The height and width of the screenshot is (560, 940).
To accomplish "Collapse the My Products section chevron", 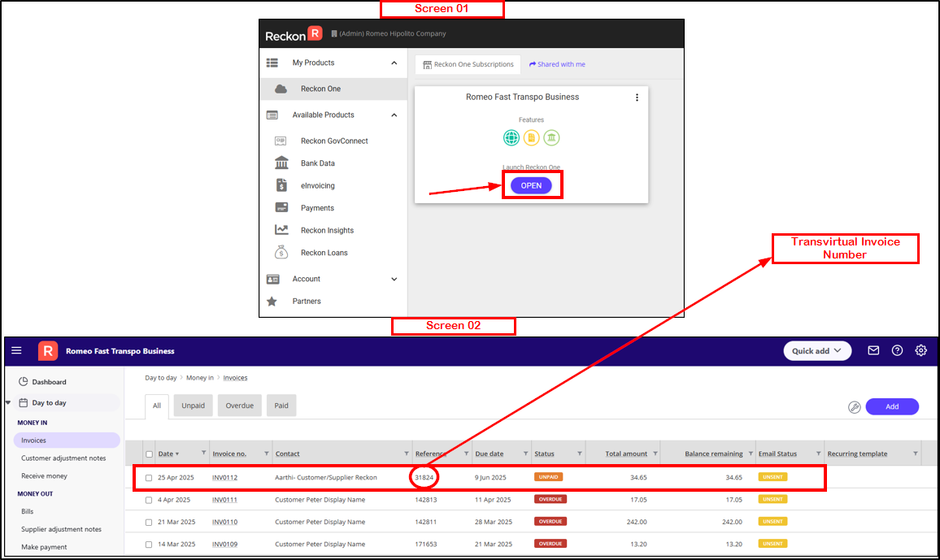I will pyautogui.click(x=394, y=63).
